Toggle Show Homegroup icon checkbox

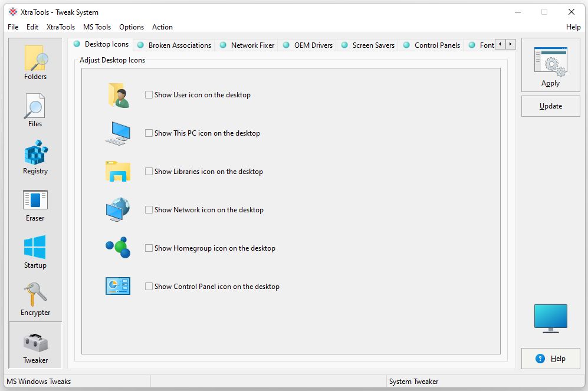[149, 248]
